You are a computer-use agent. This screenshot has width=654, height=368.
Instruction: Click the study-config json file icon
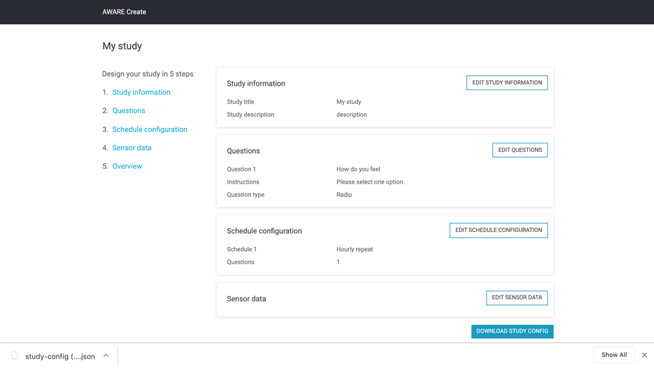tap(15, 355)
